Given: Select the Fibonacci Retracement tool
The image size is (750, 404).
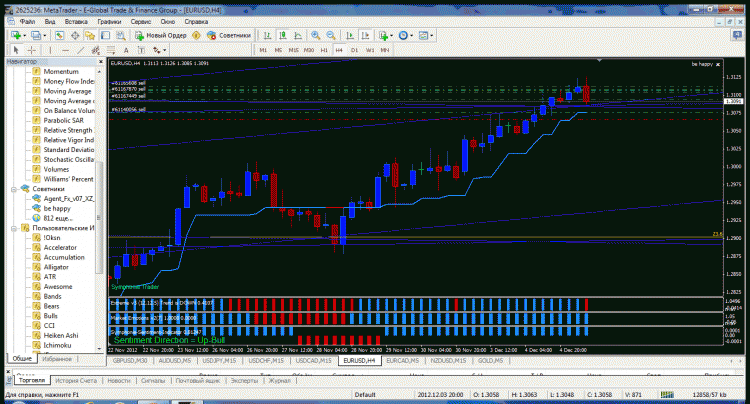Looking at the screenshot, I should [x=111, y=50].
